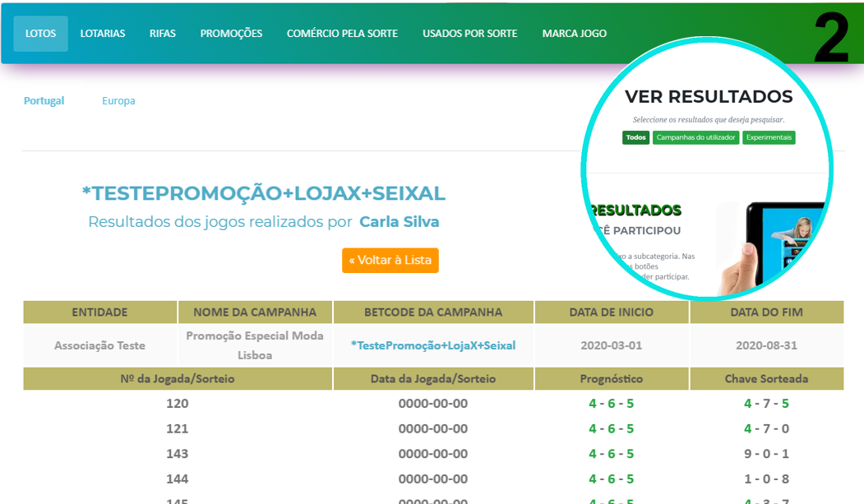Select the row for jogada 120
Viewport: 864px width, 504px height.
(178, 404)
